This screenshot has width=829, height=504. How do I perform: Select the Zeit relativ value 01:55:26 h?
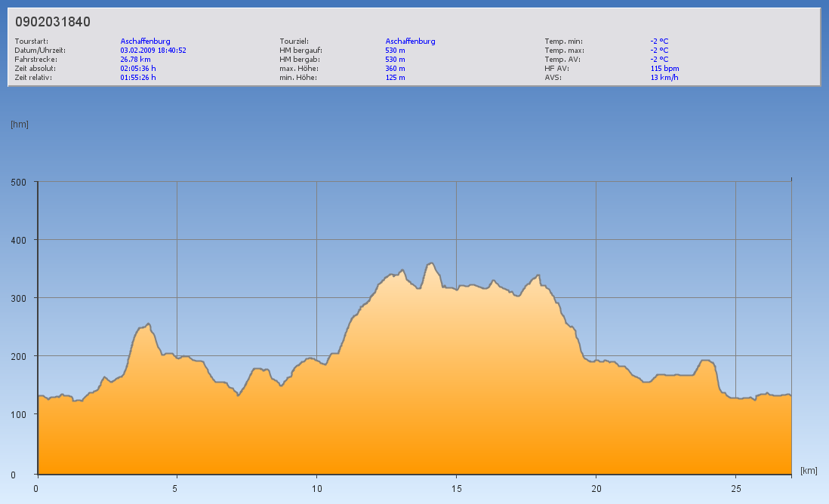(x=138, y=77)
